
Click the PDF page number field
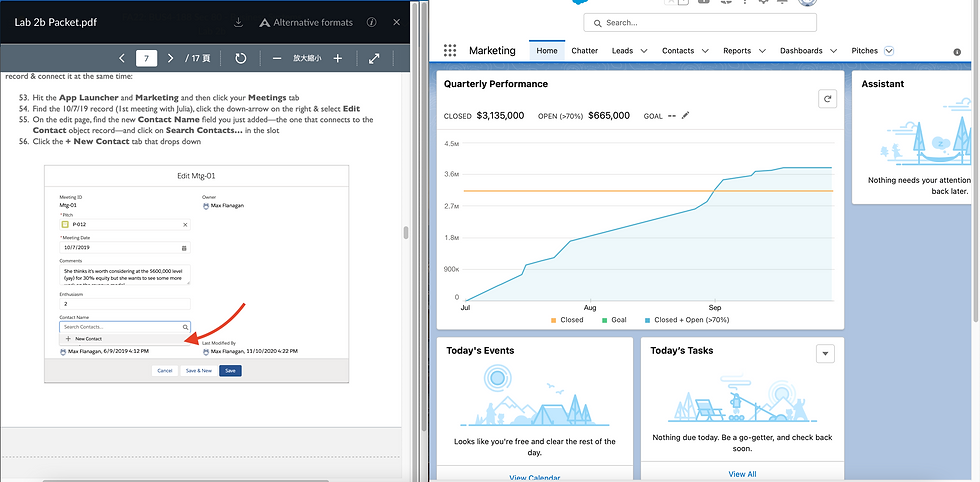click(x=146, y=58)
